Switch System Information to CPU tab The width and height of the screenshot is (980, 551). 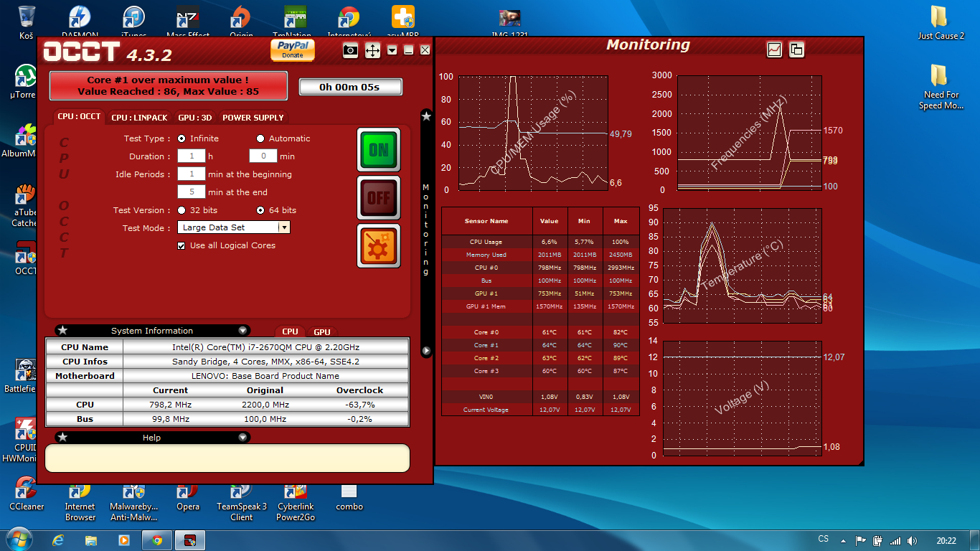[290, 331]
